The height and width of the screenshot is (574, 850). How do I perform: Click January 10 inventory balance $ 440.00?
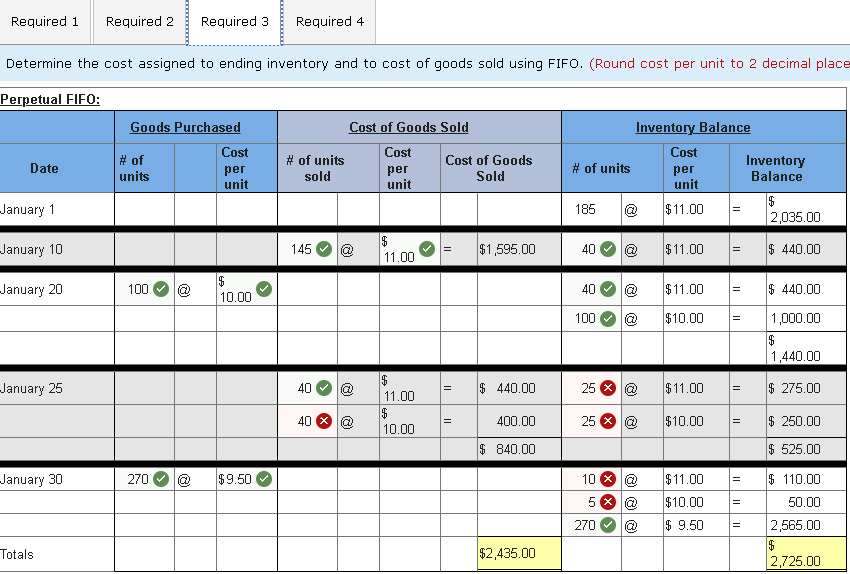click(x=806, y=249)
